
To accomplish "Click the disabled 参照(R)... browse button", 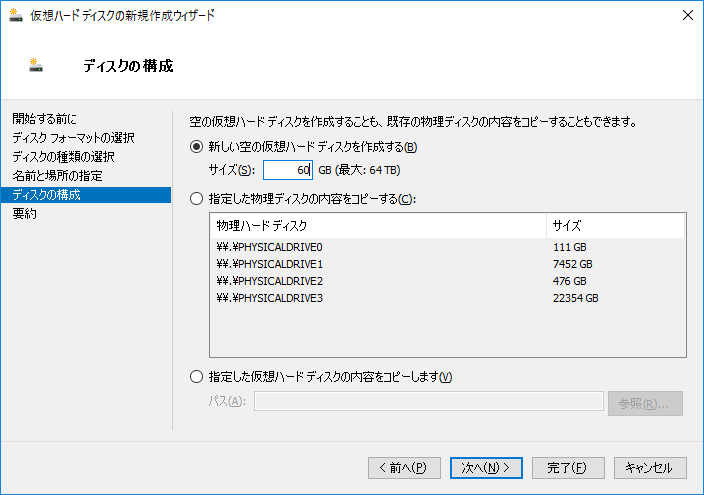I will click(x=645, y=403).
